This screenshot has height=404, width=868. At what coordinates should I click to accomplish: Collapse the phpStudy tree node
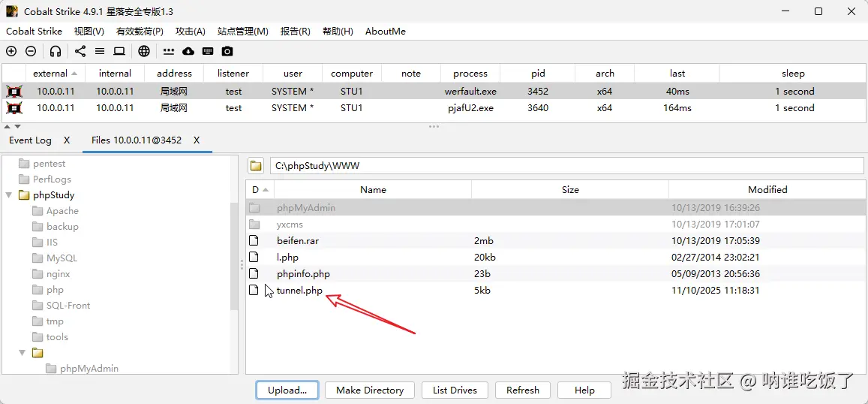tap(9, 195)
